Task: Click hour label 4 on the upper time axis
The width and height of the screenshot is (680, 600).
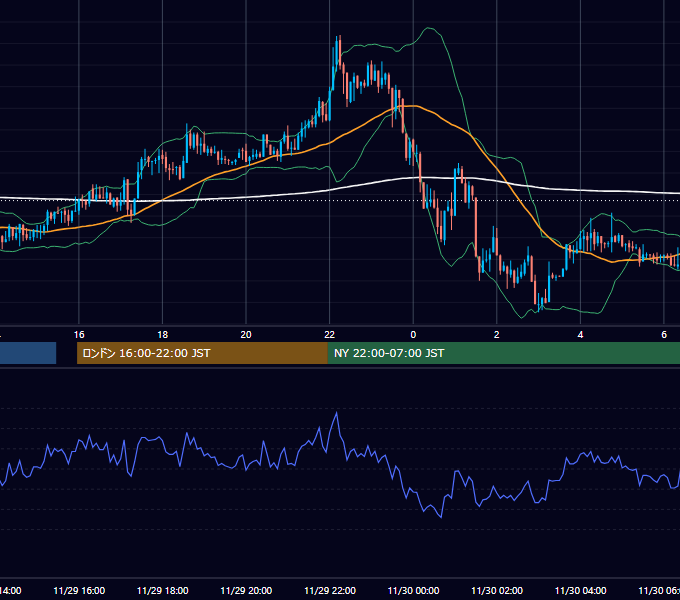Action: click(x=580, y=334)
